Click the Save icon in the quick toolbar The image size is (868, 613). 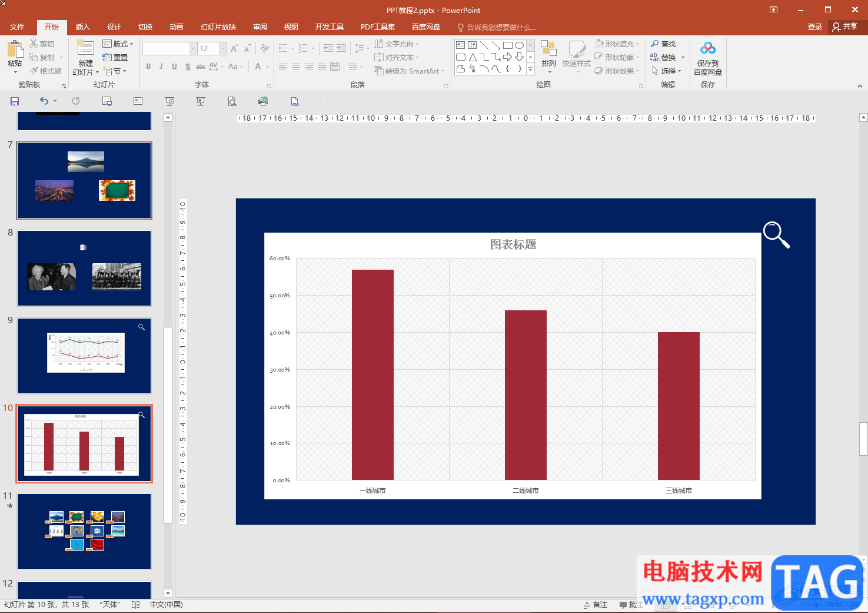(x=15, y=101)
